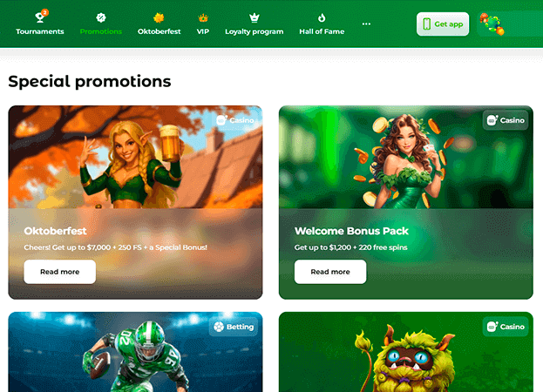The height and width of the screenshot is (392, 543).
Task: Click the Promotions percent badge icon
Action: [x=101, y=17]
